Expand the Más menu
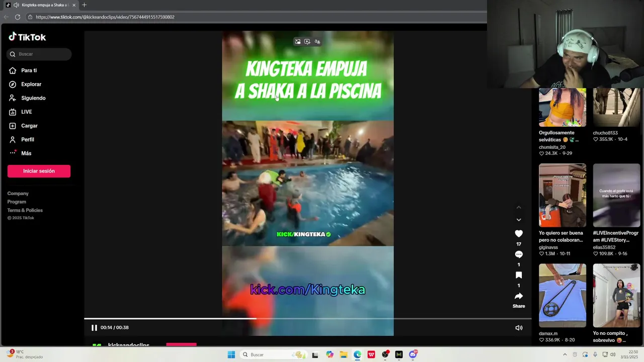 [21, 153]
